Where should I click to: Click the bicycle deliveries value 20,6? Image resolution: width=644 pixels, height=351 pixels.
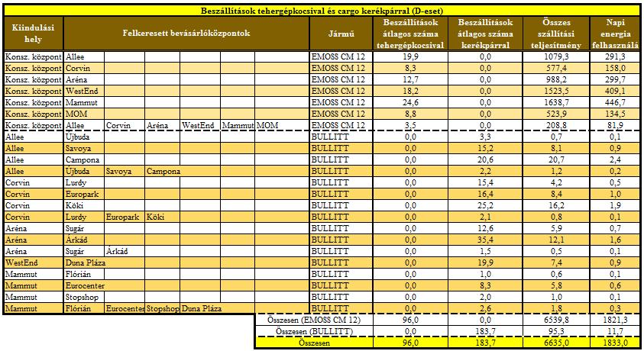tap(485, 160)
